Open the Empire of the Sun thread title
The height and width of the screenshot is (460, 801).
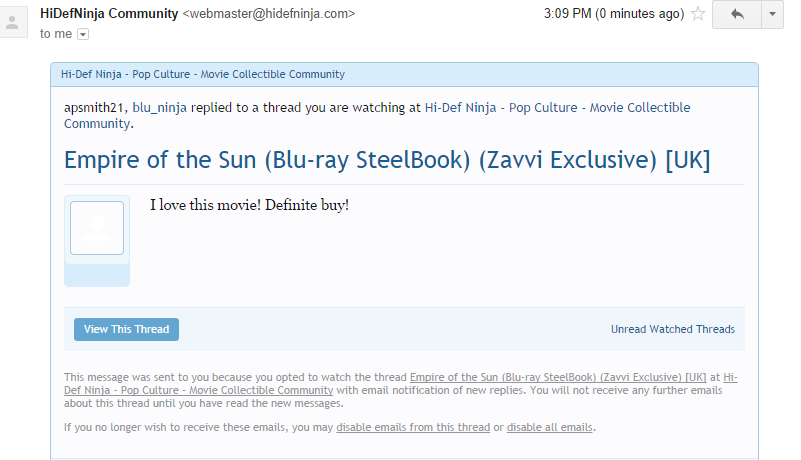(387, 160)
